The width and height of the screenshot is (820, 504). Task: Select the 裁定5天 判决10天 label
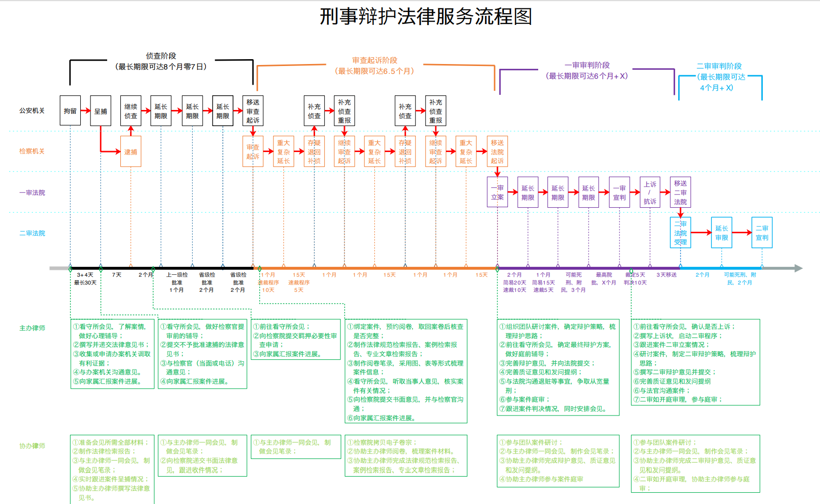[635, 279]
